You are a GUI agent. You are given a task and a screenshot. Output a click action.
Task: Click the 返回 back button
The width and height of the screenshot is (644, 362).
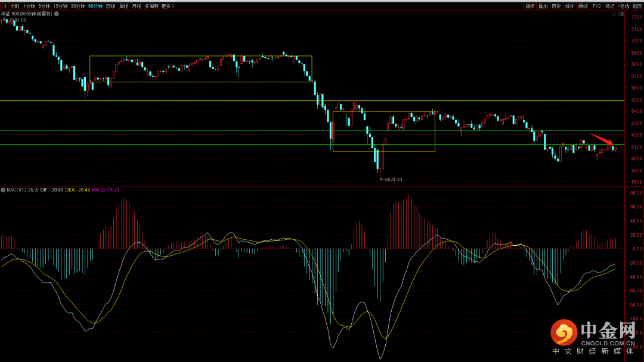coord(637,6)
